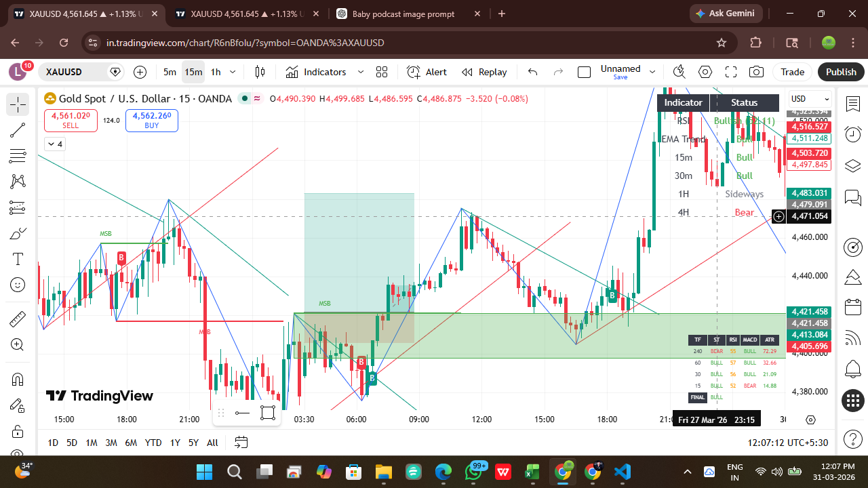The image size is (868, 488).
Task: Select the 5m timeframe
Action: (170, 72)
